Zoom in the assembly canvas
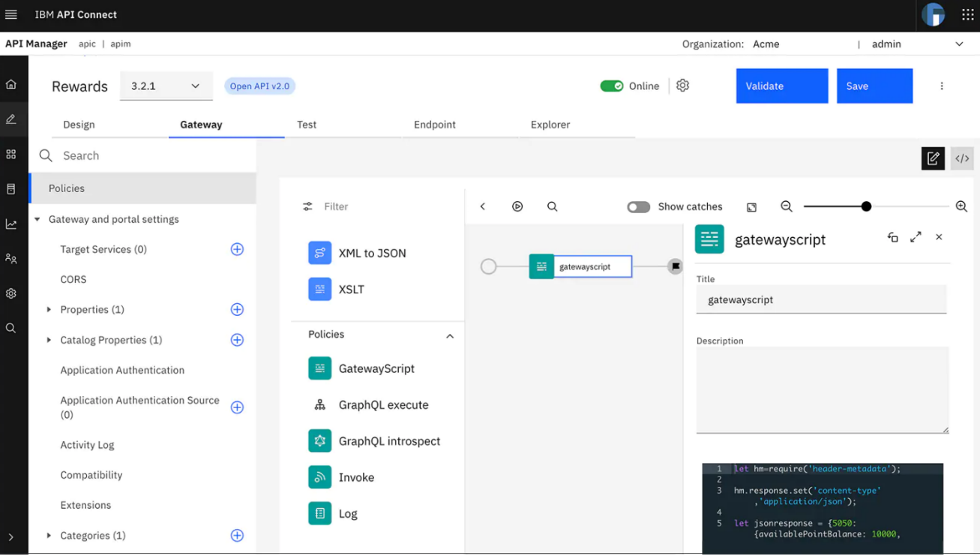The height and width of the screenshot is (556, 980). (961, 206)
